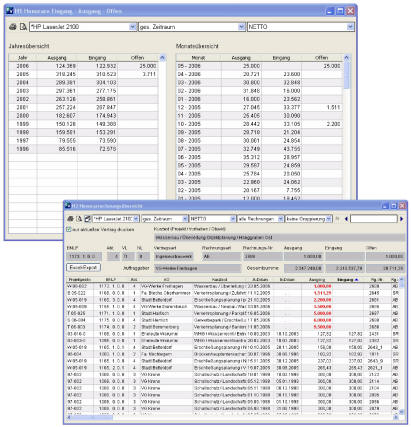Select the 10 - 2005 month row
The height and width of the screenshot is (427, 411).
click(x=259, y=124)
